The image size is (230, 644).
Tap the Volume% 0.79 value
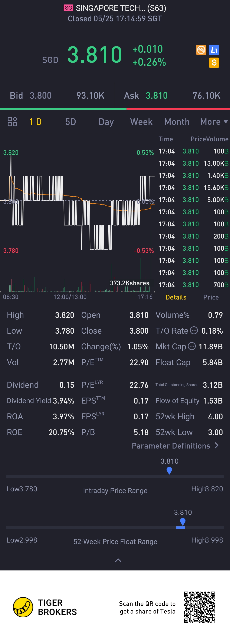[x=215, y=315]
